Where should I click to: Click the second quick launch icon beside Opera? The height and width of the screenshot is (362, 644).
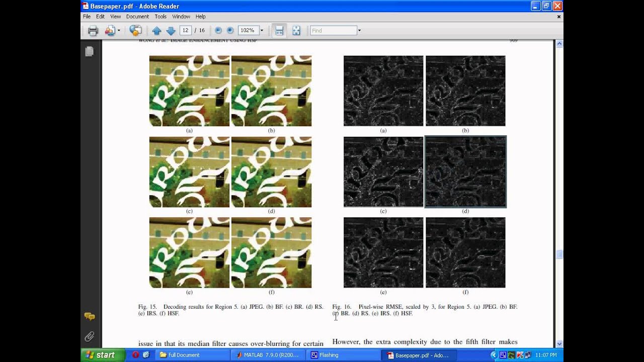pos(146,355)
